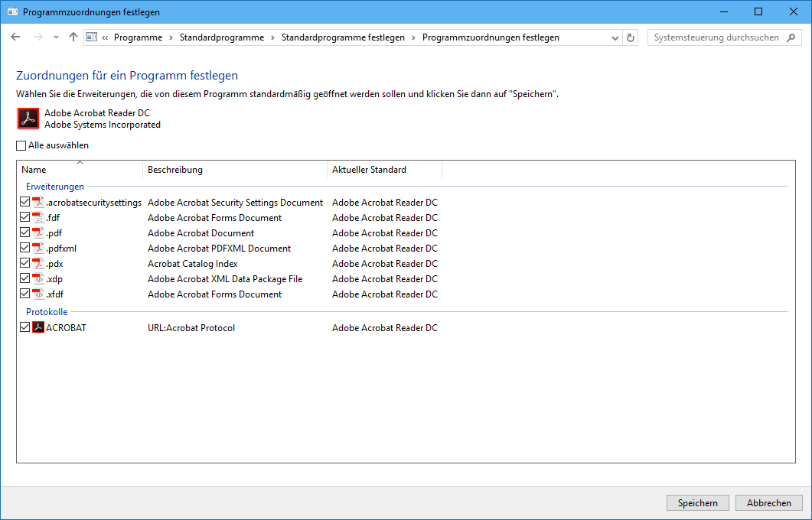
Task: Uncheck the .xdp extension checkbox
Action: tap(24, 278)
